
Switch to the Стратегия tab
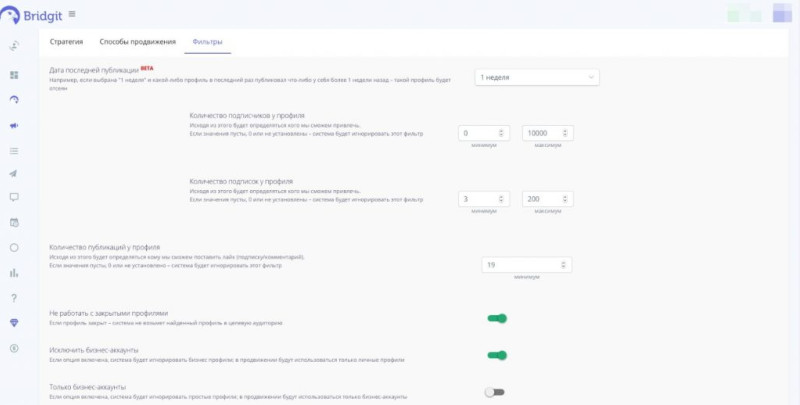[66, 42]
